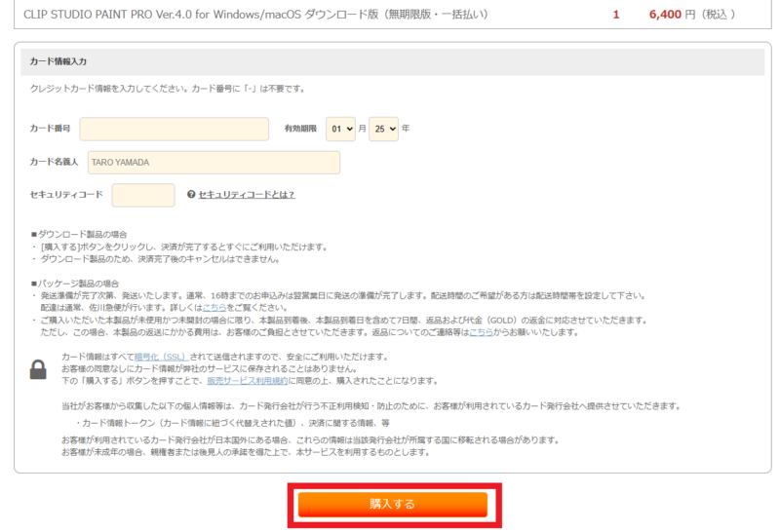Click the ■ダウンロード製品の場合 heading
The width and height of the screenshot is (780, 532).
click(x=79, y=234)
